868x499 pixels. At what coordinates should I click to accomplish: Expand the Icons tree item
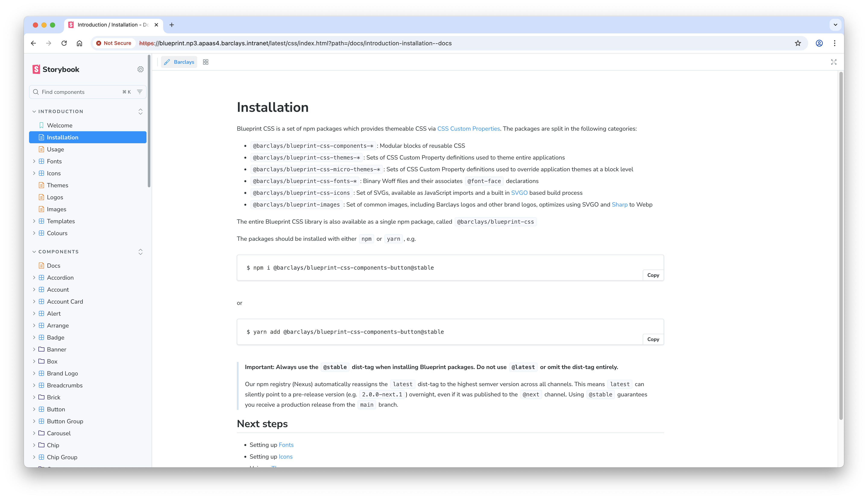tap(88, 173)
